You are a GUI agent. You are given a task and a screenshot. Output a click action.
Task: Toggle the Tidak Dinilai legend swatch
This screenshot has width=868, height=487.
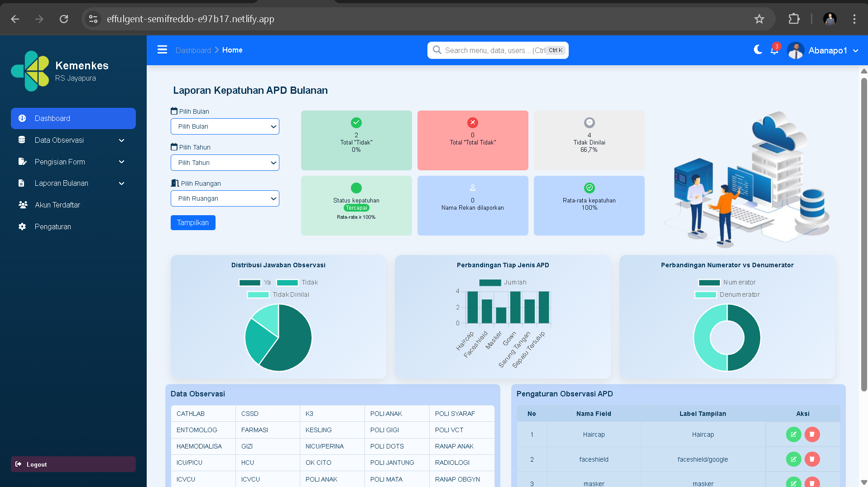[x=259, y=295]
